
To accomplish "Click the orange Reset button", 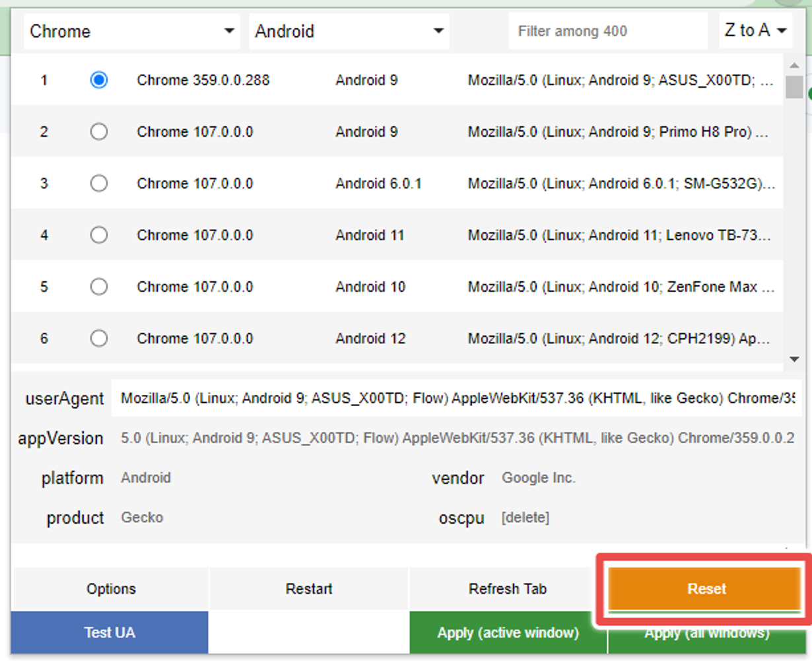I will click(x=706, y=588).
